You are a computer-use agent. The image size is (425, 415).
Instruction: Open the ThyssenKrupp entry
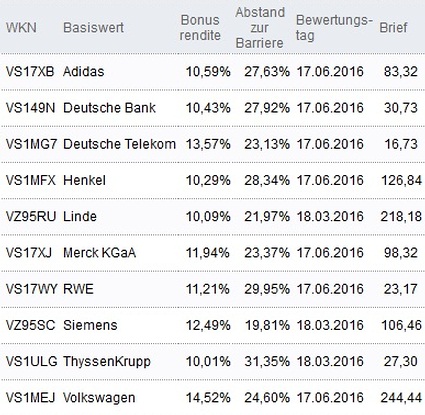click(x=107, y=362)
